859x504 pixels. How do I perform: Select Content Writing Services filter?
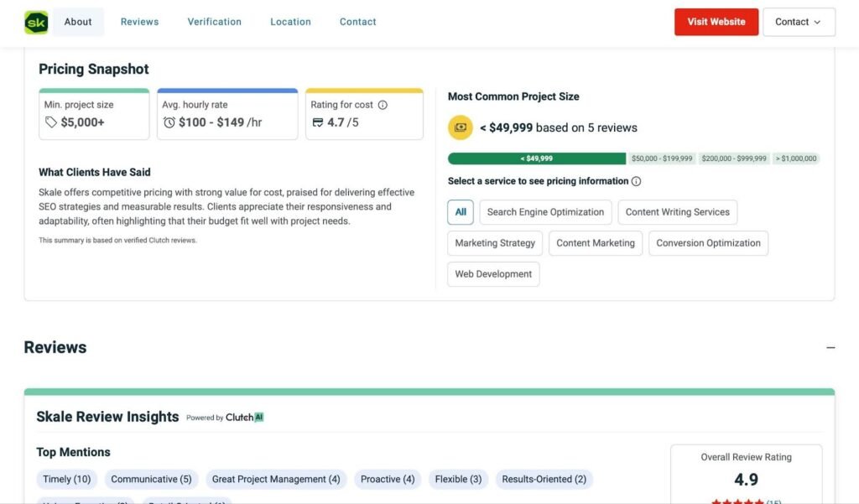[x=678, y=212]
